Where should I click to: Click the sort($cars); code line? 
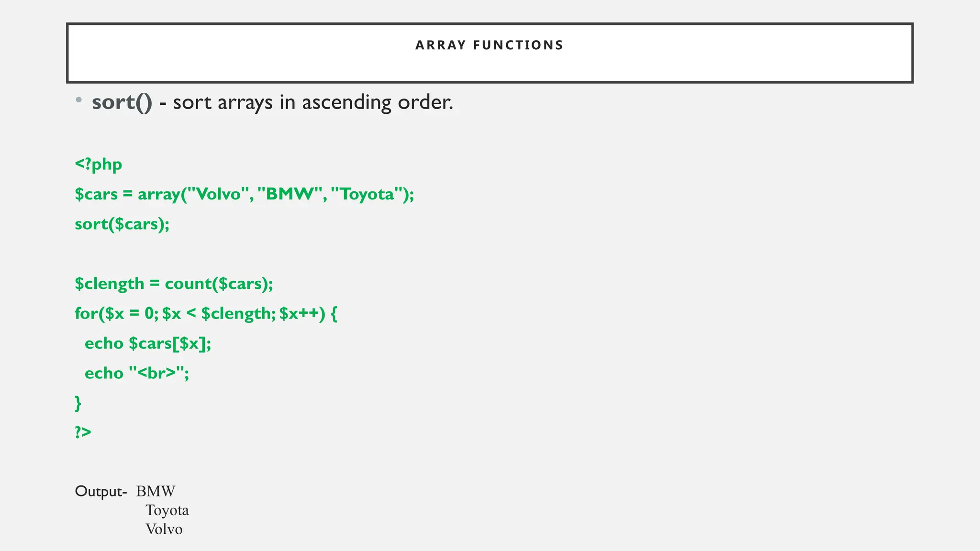coord(122,224)
